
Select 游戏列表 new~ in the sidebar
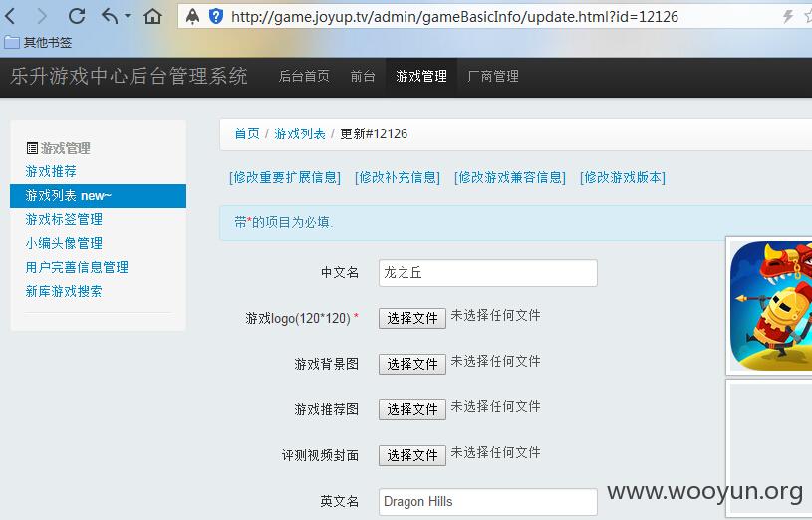pos(98,196)
